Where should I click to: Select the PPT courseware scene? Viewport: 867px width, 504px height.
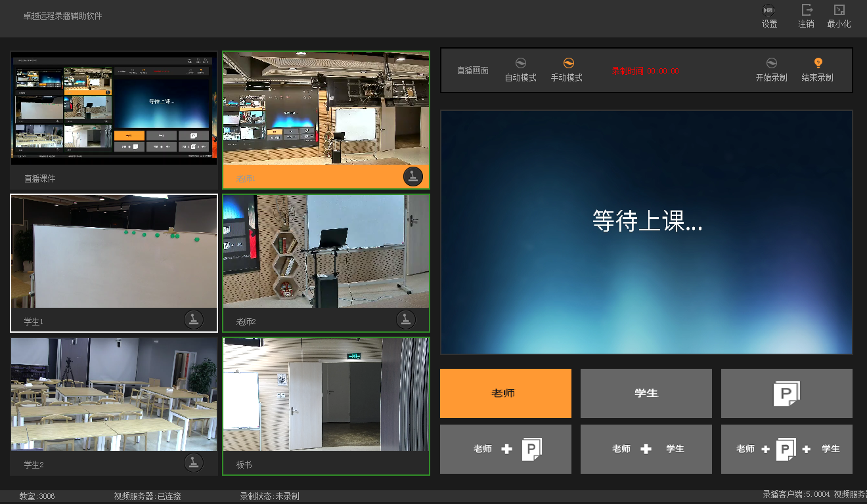(x=786, y=393)
